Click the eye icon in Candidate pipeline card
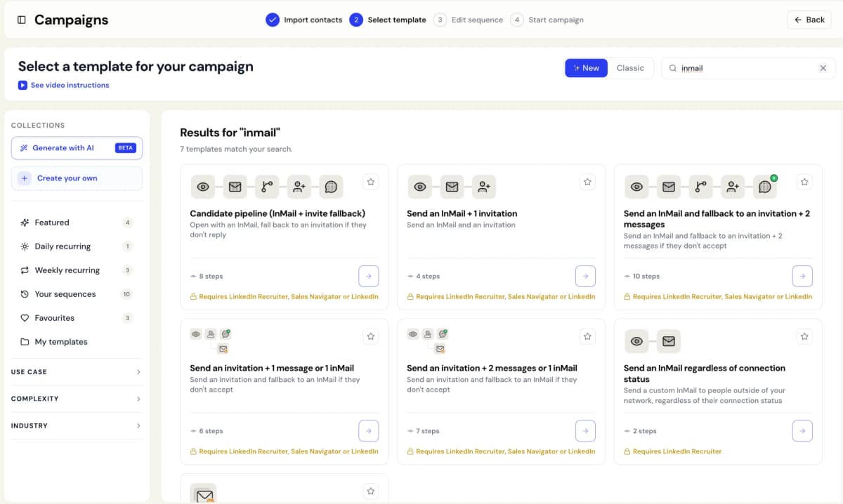This screenshot has height=504, width=843. tap(203, 187)
